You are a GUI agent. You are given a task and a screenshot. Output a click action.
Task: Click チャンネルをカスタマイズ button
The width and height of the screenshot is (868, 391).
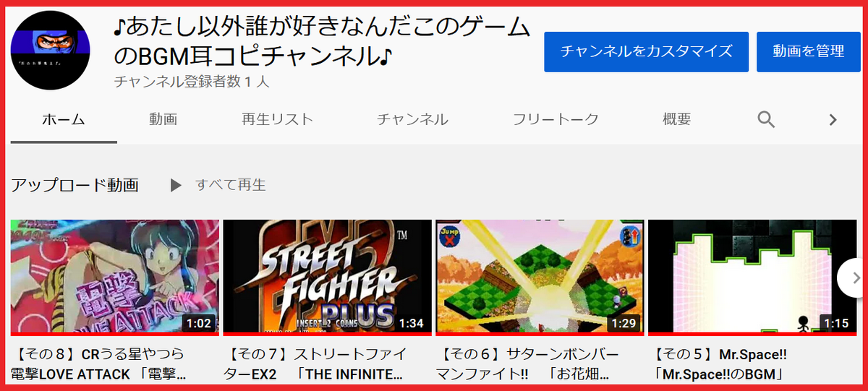tap(647, 51)
